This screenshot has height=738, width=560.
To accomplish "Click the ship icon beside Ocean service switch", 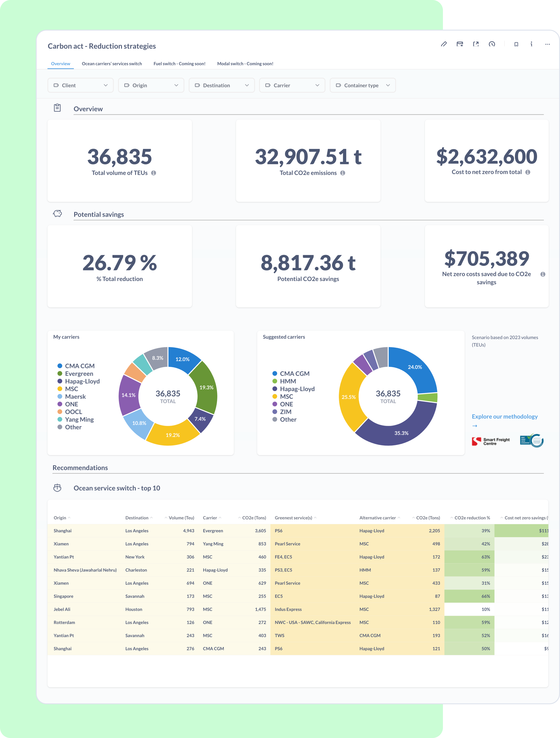I will [x=57, y=488].
